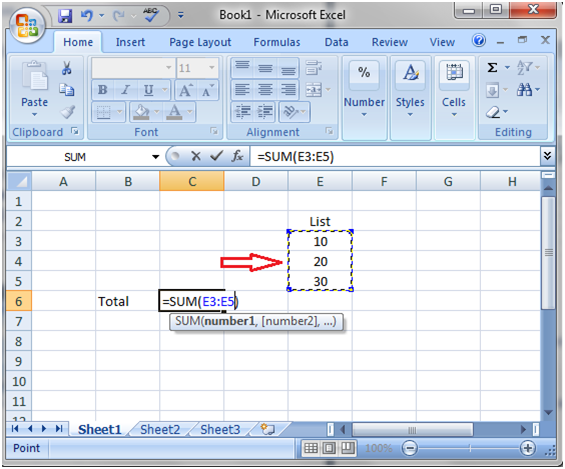The image size is (565, 469).
Task: Zoom out with the minus button
Action: tap(410, 448)
